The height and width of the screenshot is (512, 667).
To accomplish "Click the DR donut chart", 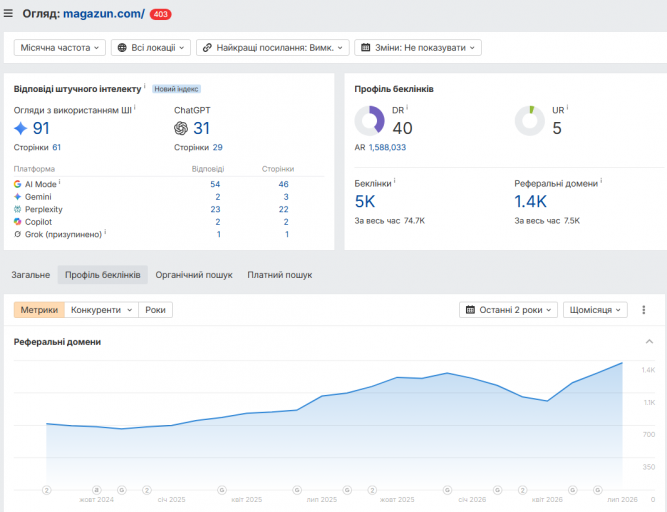I will point(369,121).
